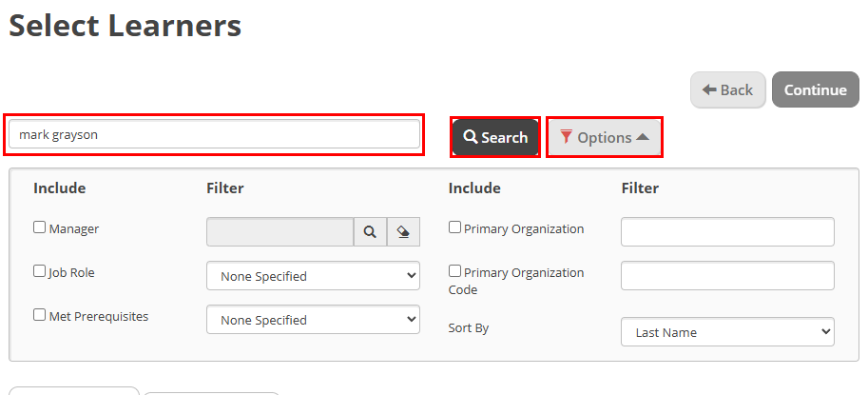Expand the Met Prerequisites filter dropdown
Screen dimensions: 868x395
coord(313,320)
